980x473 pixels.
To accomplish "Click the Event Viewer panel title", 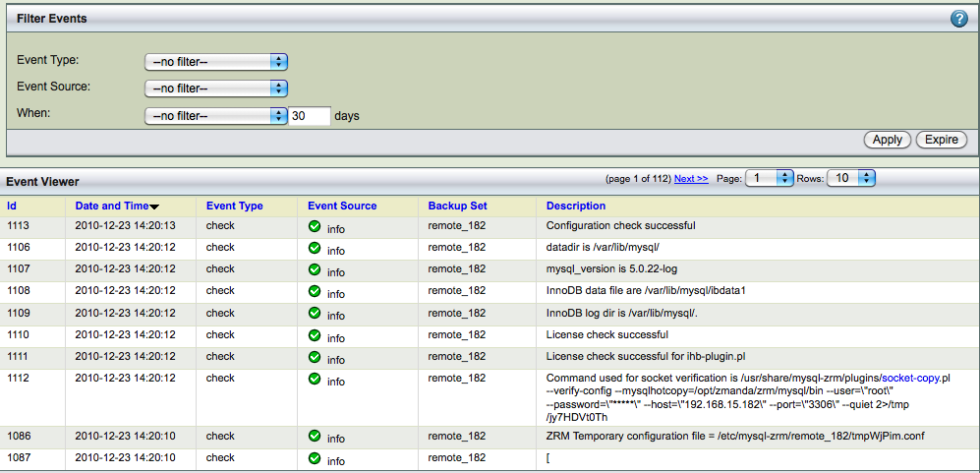I will (42, 182).
